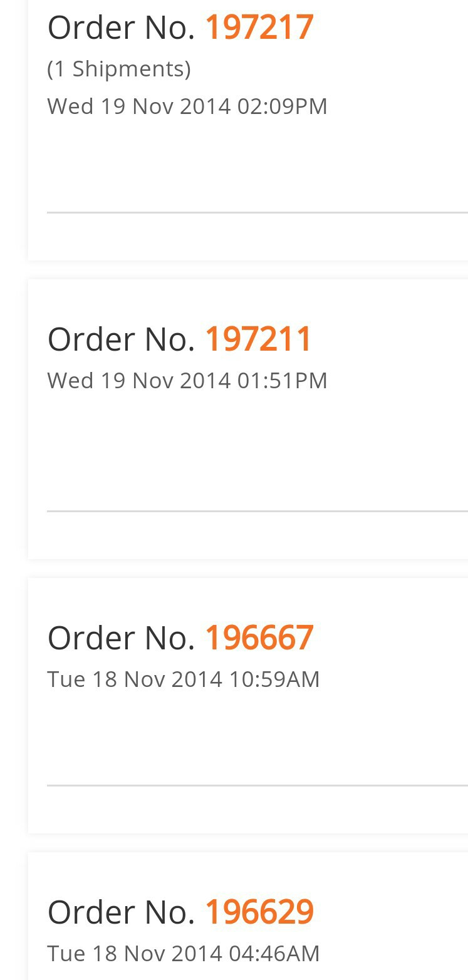Open order number 197211
The width and height of the screenshot is (468, 980).
coord(258,339)
